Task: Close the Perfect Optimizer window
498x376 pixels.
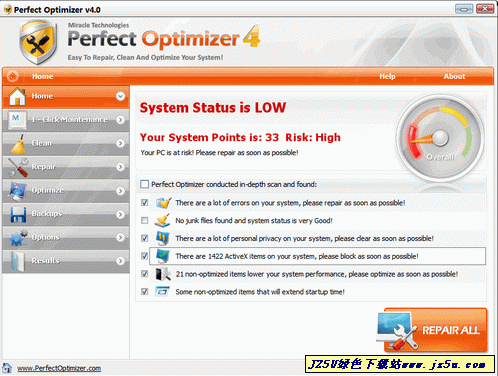Action: pyautogui.click(x=485, y=9)
